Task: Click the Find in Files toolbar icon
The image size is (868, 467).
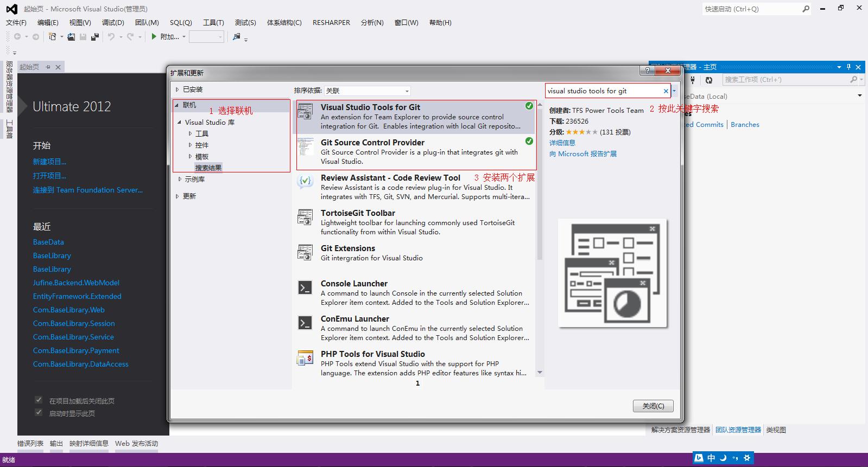Action: click(237, 36)
